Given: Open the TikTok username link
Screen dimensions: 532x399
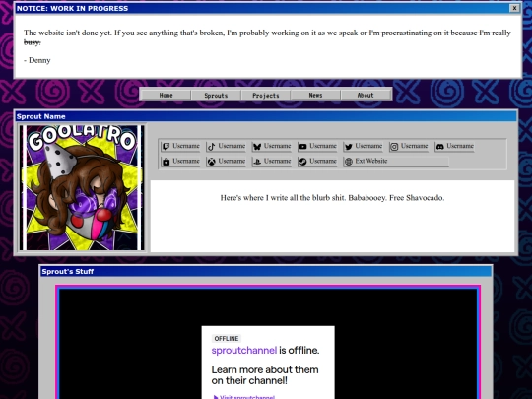Looking at the screenshot, I should pos(226,146).
